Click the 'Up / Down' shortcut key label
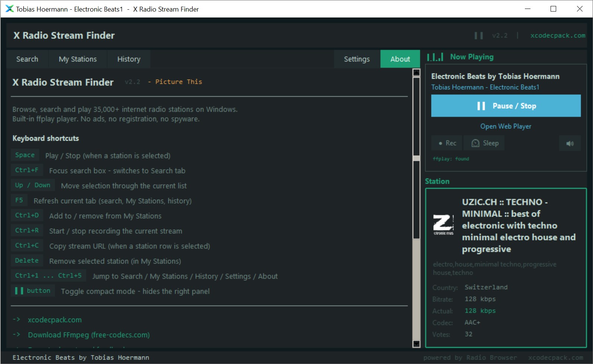This screenshot has height=364, width=593. [33, 185]
